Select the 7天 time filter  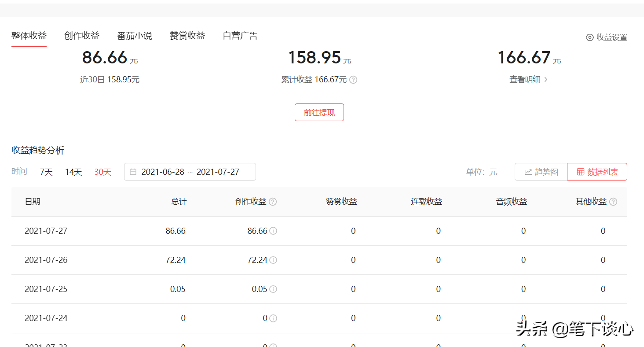pos(46,172)
